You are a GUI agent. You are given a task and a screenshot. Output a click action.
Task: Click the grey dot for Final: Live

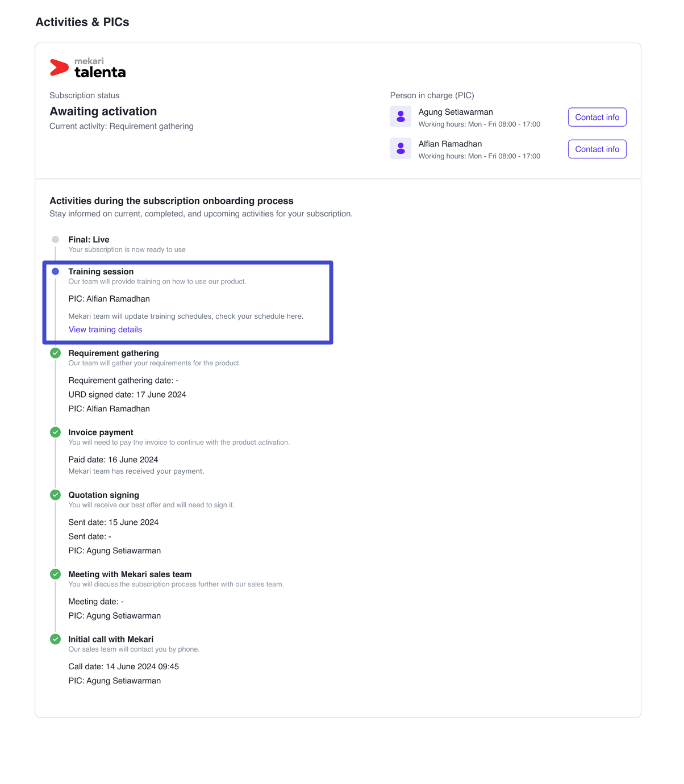55,240
